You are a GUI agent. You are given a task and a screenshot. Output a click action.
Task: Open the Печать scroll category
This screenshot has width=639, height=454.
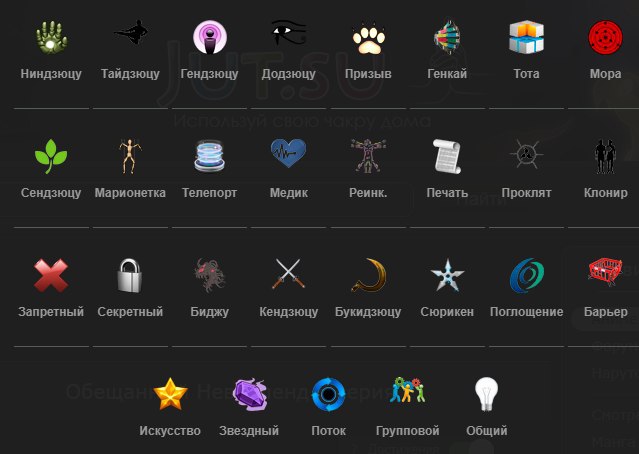point(447,156)
